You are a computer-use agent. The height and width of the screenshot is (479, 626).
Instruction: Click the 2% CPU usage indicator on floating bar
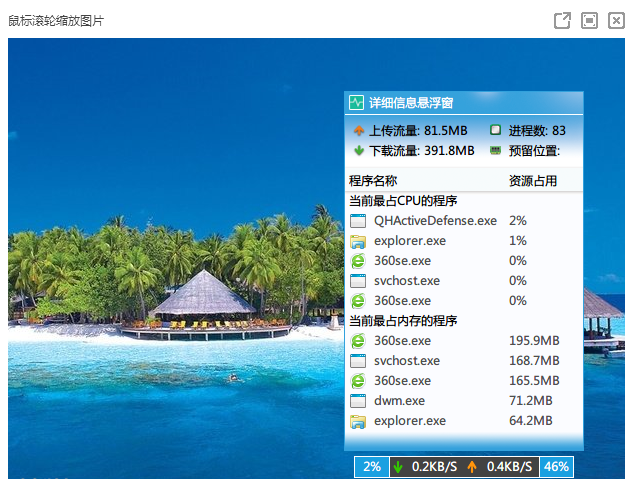pos(372,467)
